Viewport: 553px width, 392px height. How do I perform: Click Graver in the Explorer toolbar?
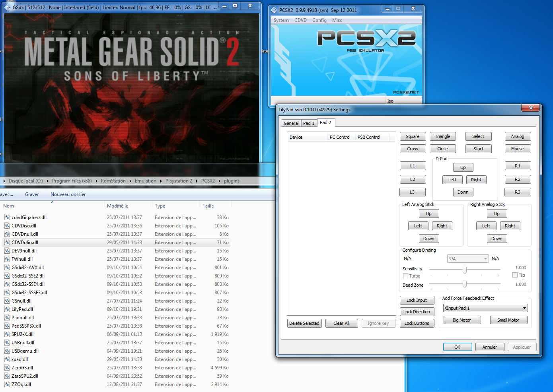pos(32,194)
